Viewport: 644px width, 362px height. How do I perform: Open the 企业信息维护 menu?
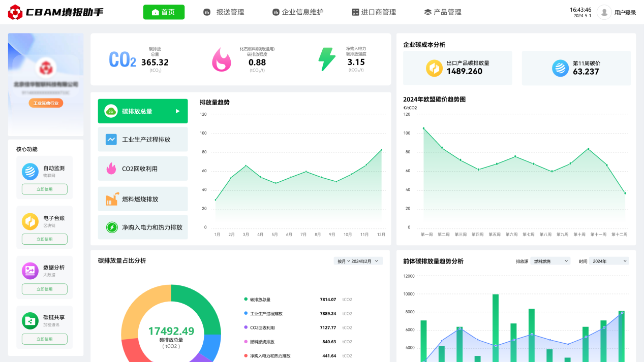pyautogui.click(x=298, y=12)
